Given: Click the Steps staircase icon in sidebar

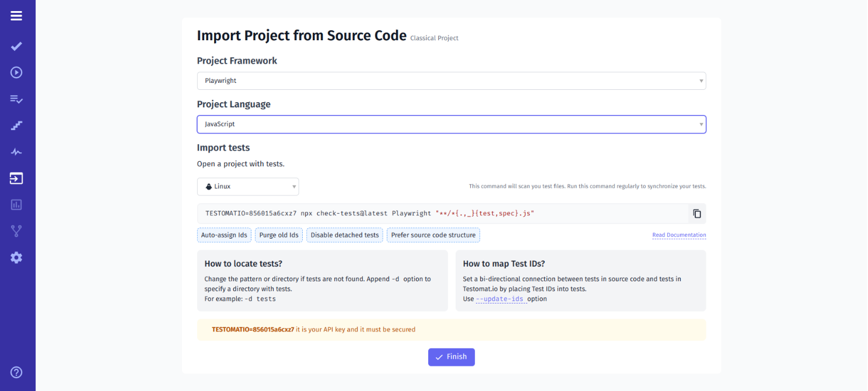Looking at the screenshot, I should point(16,125).
